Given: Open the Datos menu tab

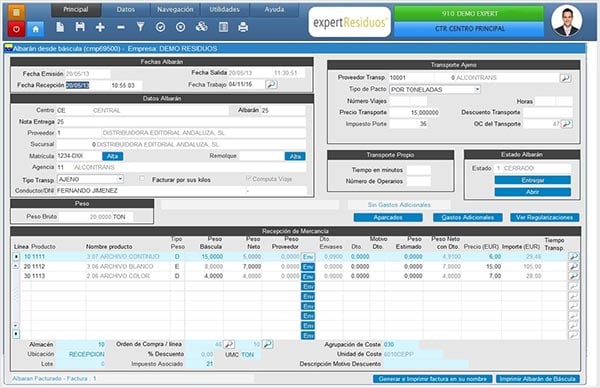Looking at the screenshot, I should tap(126, 10).
